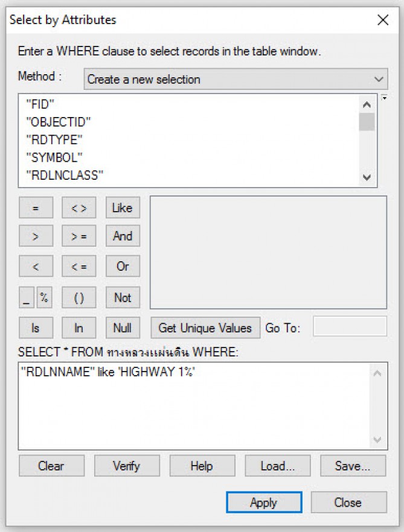Verify the WHERE clause
Image resolution: width=404 pixels, height=532 pixels.
pyautogui.click(x=127, y=466)
